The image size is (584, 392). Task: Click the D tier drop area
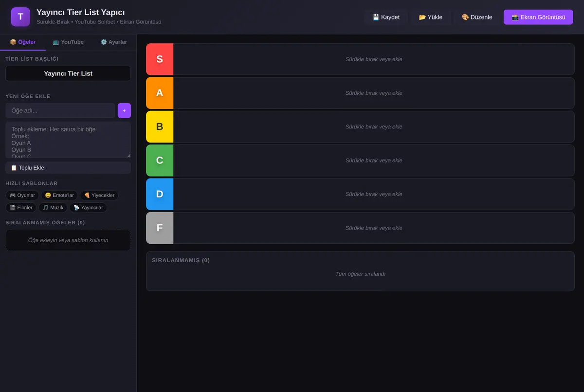(374, 194)
